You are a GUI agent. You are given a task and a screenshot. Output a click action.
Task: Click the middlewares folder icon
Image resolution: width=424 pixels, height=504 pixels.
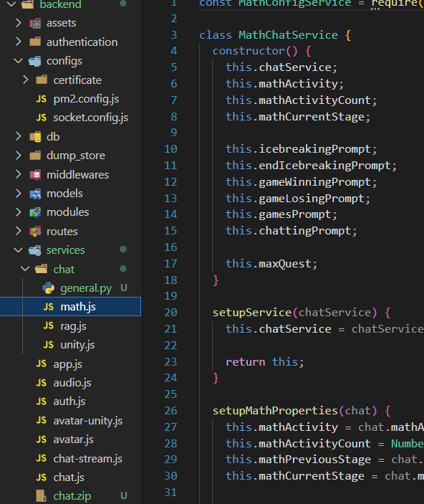pyautogui.click(x=35, y=174)
